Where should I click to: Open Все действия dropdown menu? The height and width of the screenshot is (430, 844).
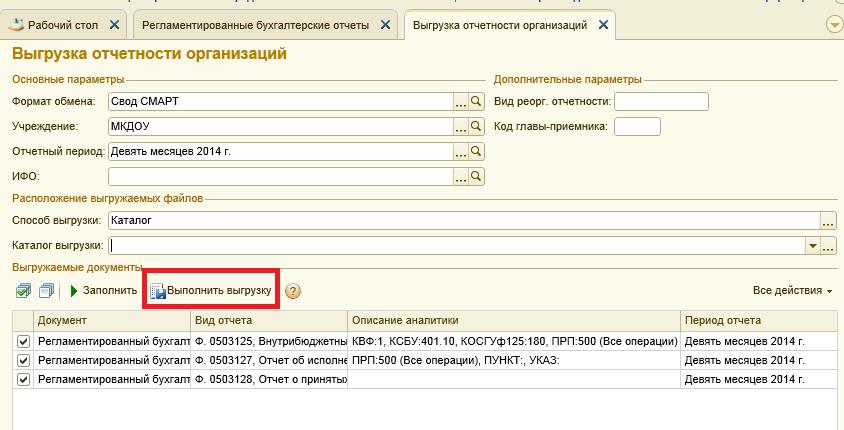[792, 291]
